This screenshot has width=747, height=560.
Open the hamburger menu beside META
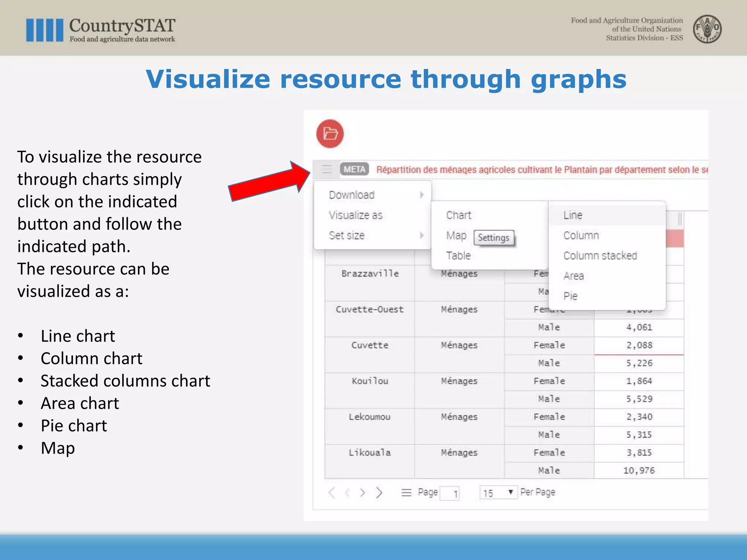point(326,169)
